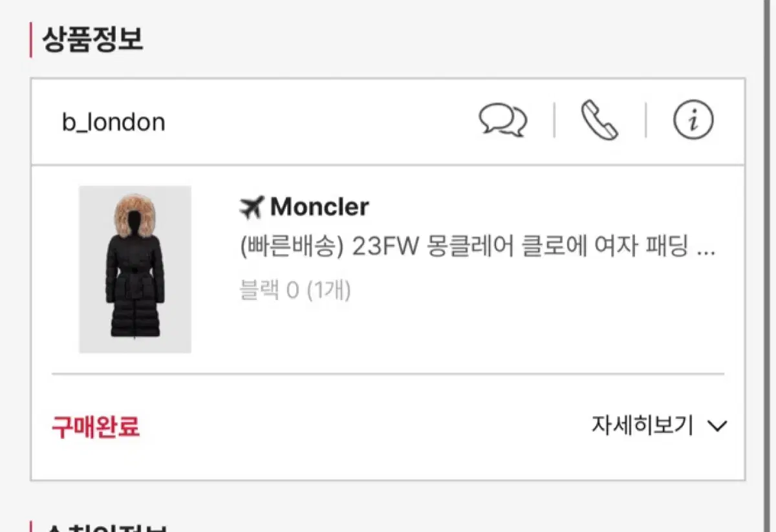Call the seller using the phone icon
Viewport: 776px width, 532px height.
[x=599, y=121]
